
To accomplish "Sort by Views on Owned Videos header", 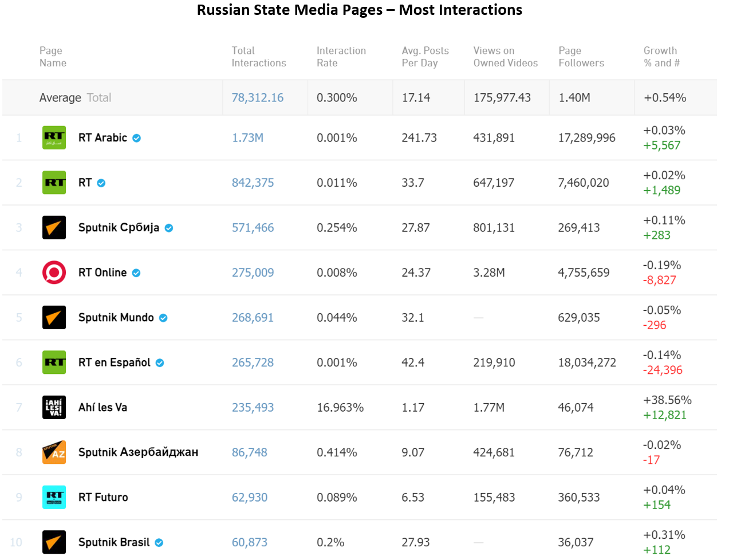I will click(x=506, y=57).
